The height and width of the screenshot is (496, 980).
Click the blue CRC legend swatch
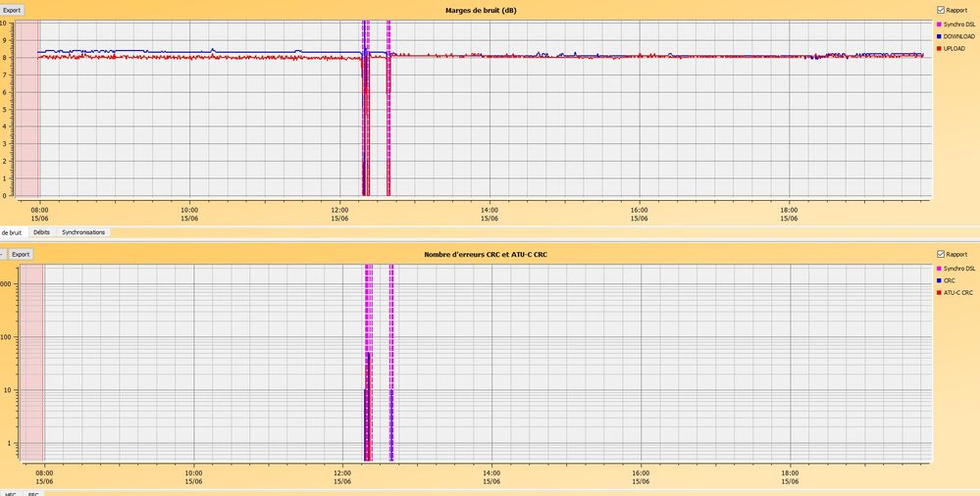click(940, 280)
